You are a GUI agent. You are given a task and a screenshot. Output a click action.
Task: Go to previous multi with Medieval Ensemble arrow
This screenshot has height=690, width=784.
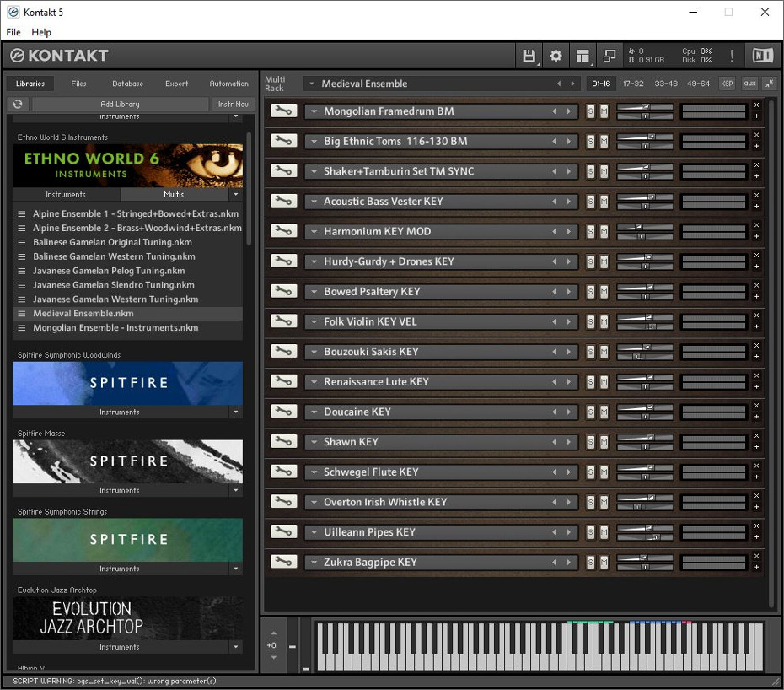click(x=559, y=84)
